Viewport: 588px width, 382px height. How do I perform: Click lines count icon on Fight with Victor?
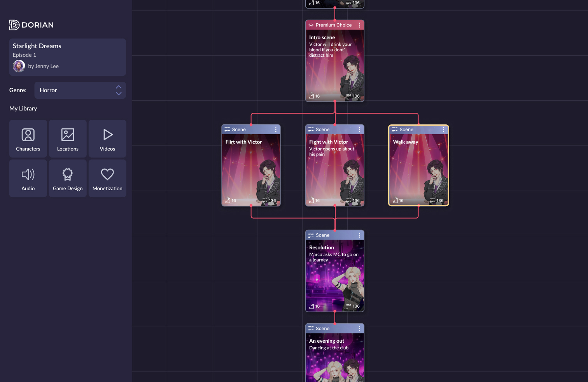pos(348,201)
